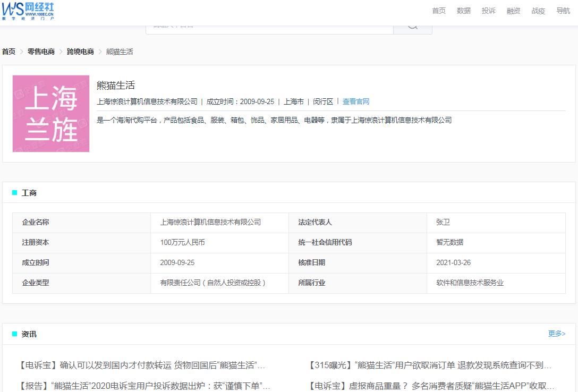The image size is (578, 392).
Task: Open the 战疫 navigation item
Action: [x=538, y=10]
